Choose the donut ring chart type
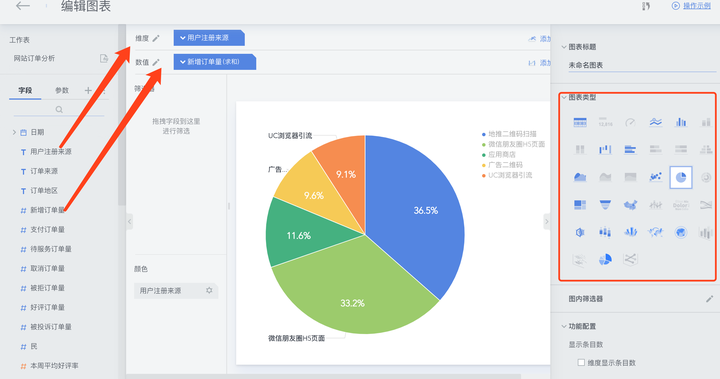Screen dimensions: 720x379 pyautogui.click(x=706, y=177)
